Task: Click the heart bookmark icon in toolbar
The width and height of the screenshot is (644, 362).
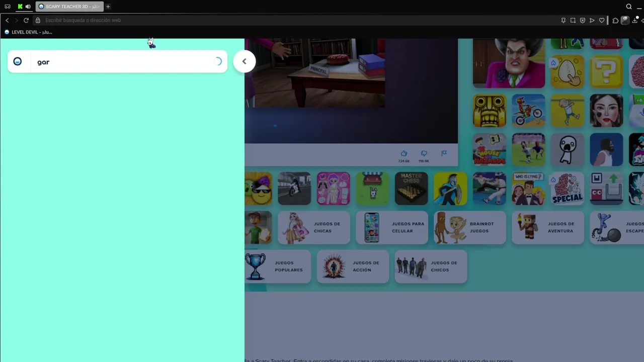Action: click(602, 21)
